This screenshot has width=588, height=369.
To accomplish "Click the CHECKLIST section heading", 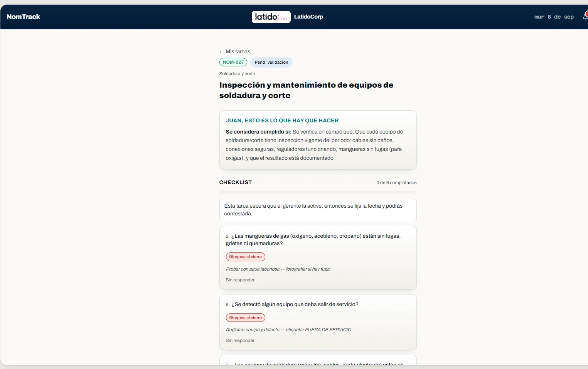I will coord(235,182).
